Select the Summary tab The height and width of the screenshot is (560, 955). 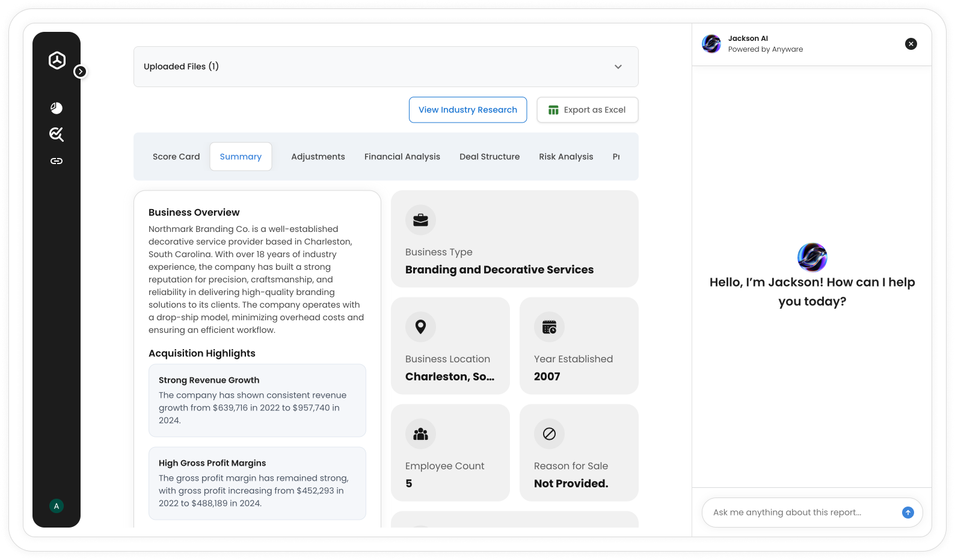point(241,157)
